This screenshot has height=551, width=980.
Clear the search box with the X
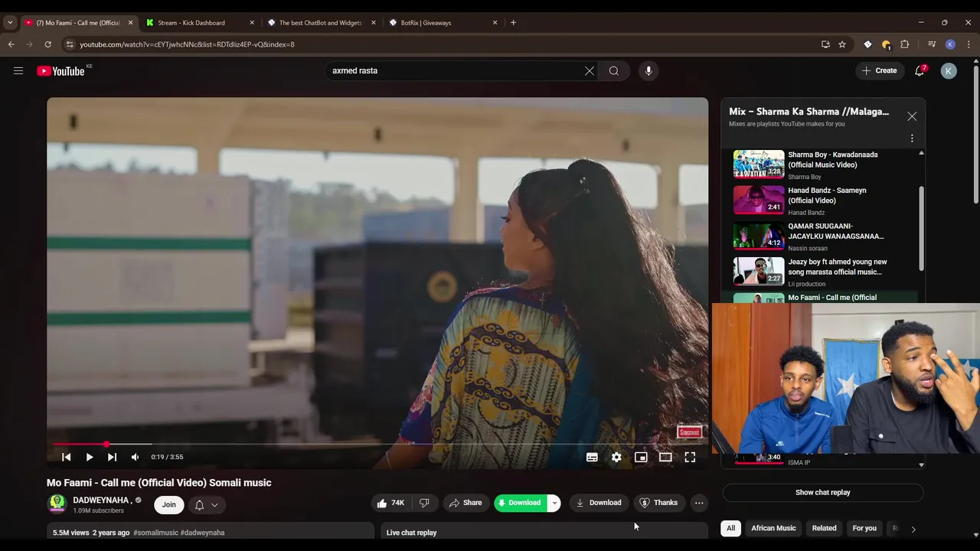click(x=590, y=70)
